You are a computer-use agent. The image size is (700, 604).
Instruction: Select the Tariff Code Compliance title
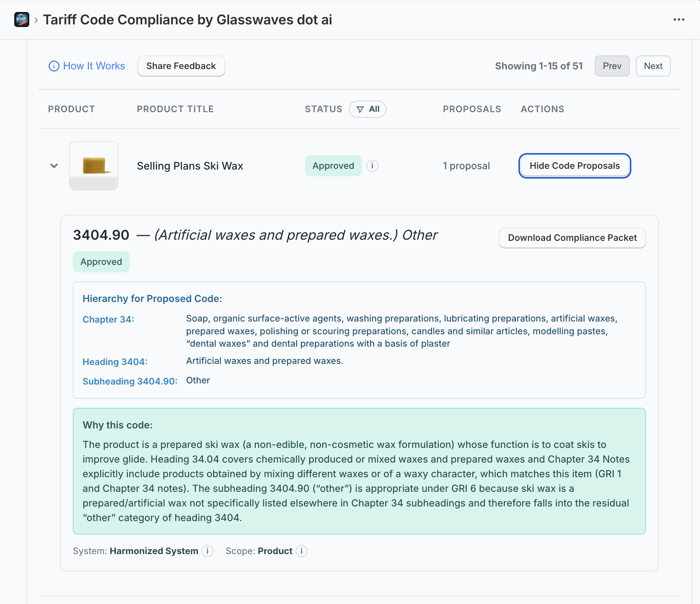coord(188,20)
